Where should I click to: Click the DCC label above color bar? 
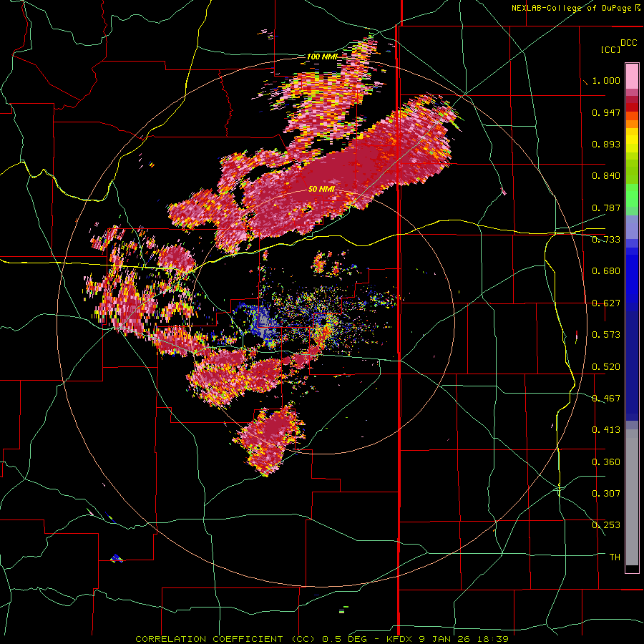pyautogui.click(x=628, y=43)
